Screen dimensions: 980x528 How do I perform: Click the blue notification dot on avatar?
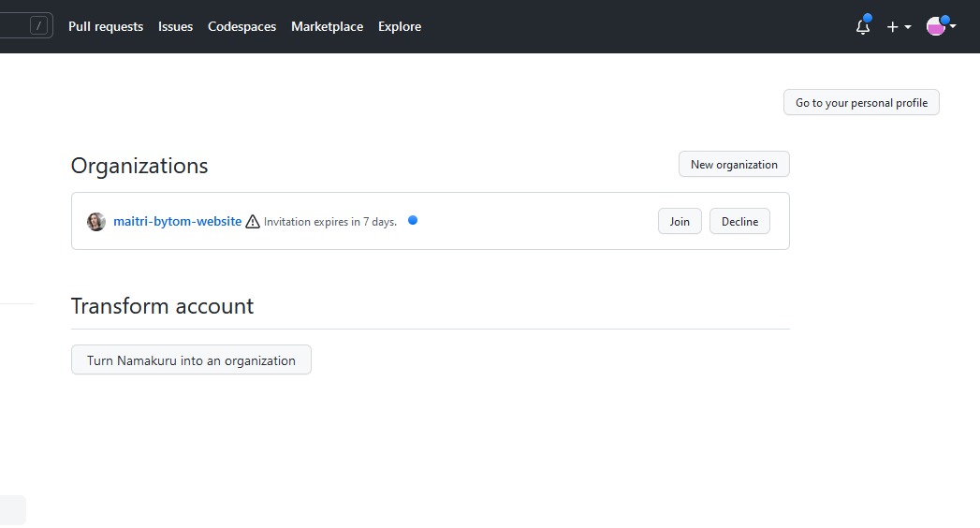point(945,20)
